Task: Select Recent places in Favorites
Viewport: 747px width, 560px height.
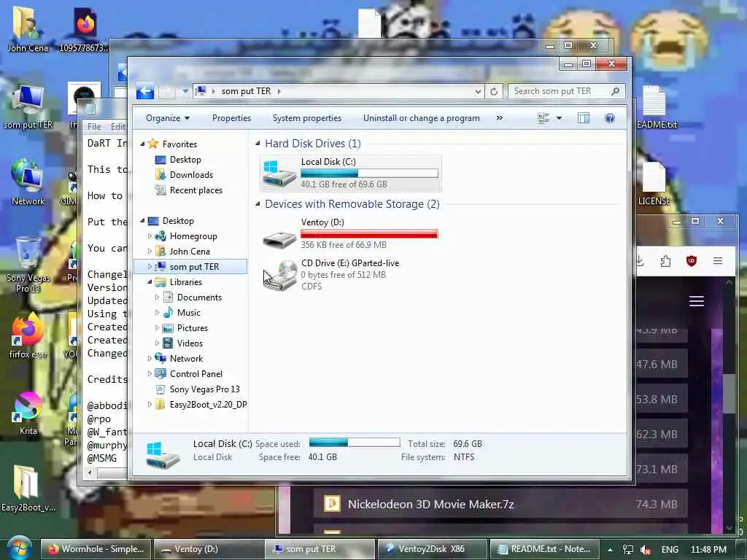Action: [x=196, y=190]
